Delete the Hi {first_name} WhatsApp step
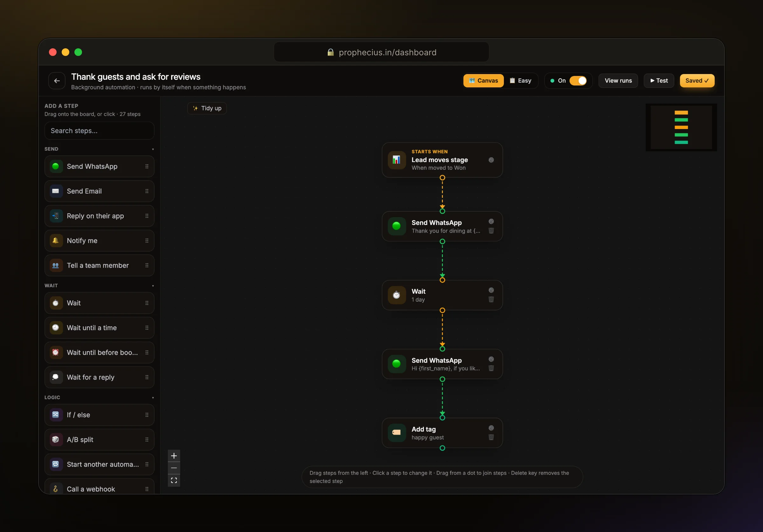763x532 pixels. (x=491, y=369)
